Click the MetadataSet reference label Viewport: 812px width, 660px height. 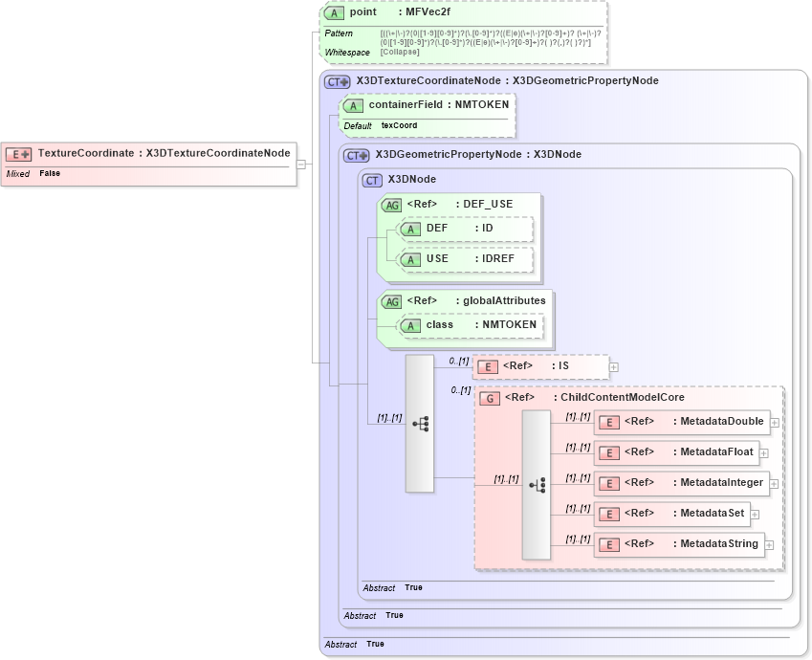[x=712, y=513]
